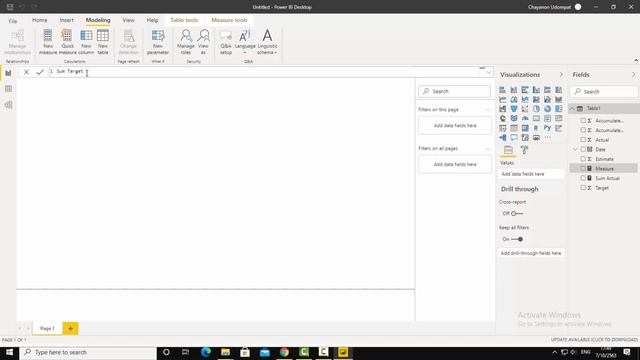Viewport: 640px width, 360px height.
Task: Add new page with plus button
Action: [x=70, y=328]
